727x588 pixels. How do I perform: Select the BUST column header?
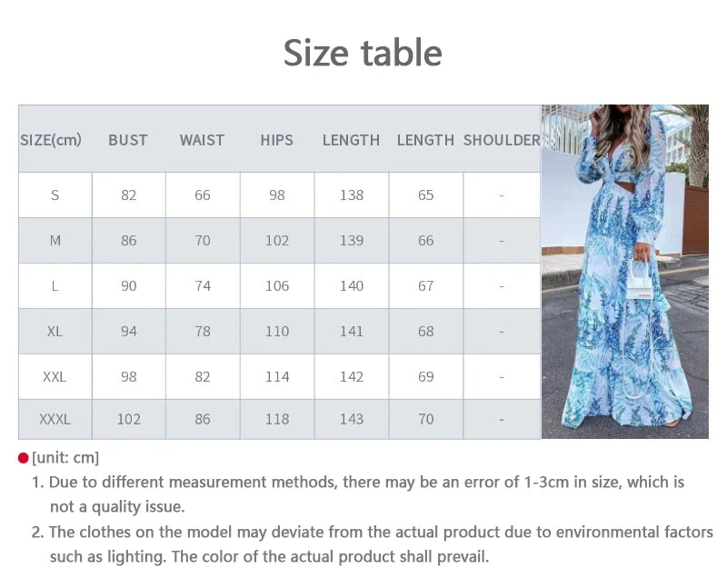(128, 140)
